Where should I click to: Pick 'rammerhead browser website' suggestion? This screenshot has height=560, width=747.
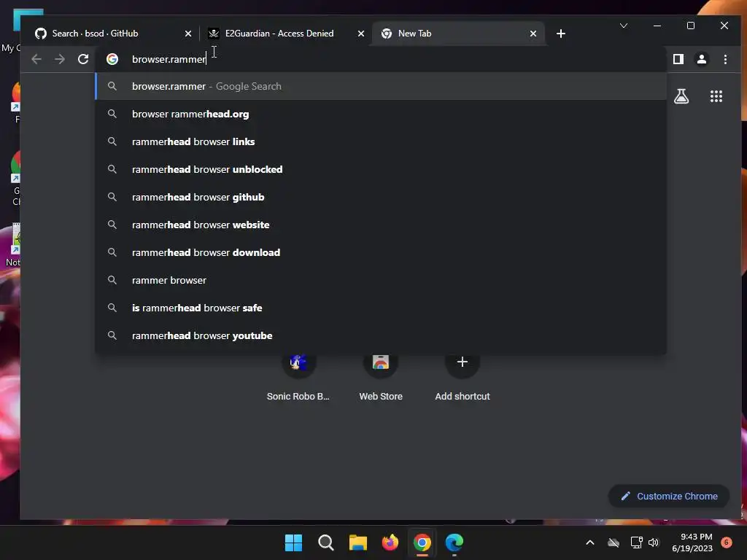point(381,225)
